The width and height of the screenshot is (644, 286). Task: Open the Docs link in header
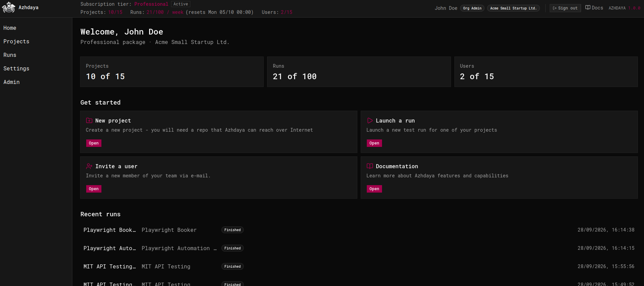coord(594,8)
